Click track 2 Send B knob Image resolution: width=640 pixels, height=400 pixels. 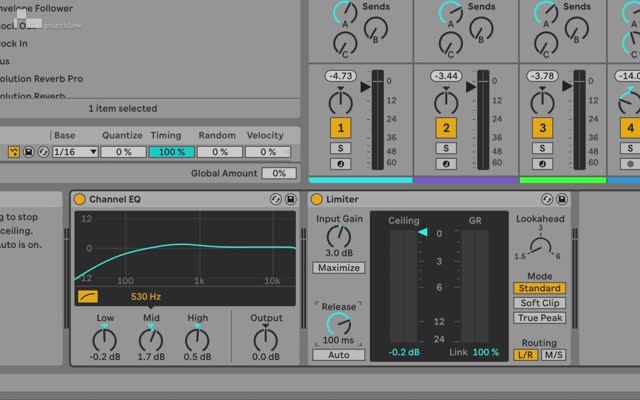481,29
